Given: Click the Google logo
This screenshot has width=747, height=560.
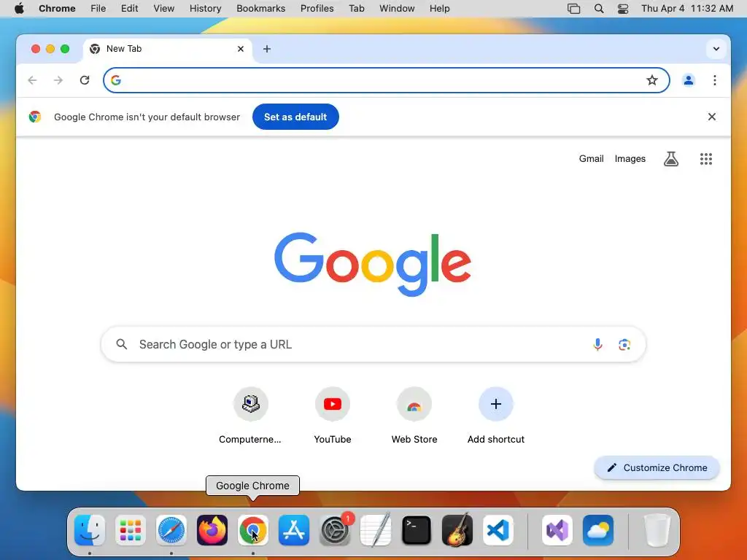Looking at the screenshot, I should point(373,264).
